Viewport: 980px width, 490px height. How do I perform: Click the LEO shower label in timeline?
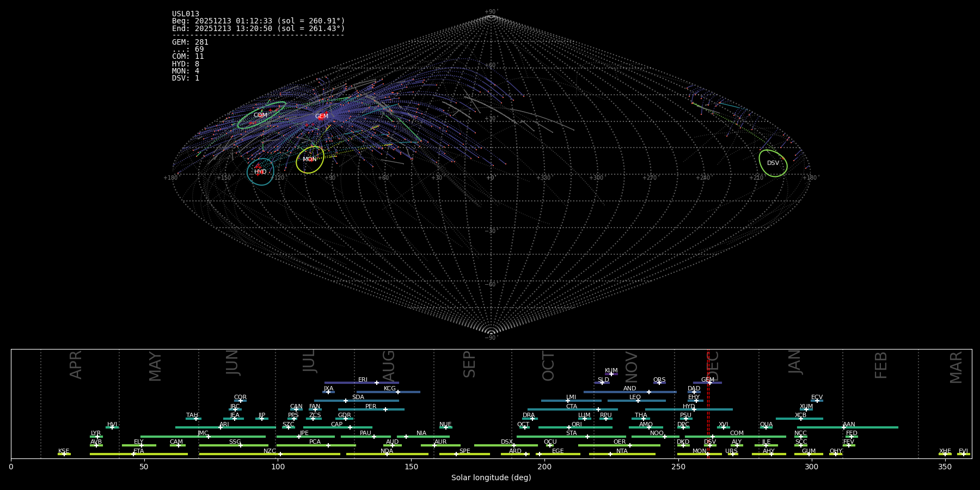tap(635, 397)
